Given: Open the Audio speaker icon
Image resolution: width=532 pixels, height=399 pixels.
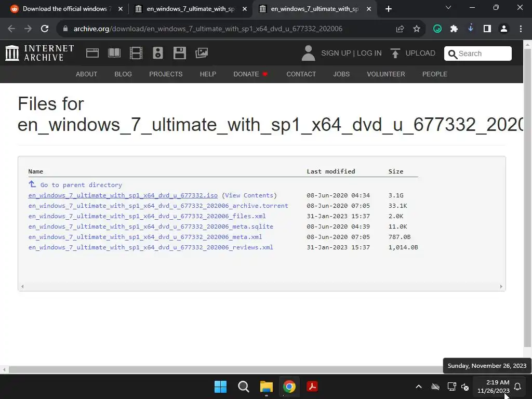Looking at the screenshot, I should click(158, 53).
